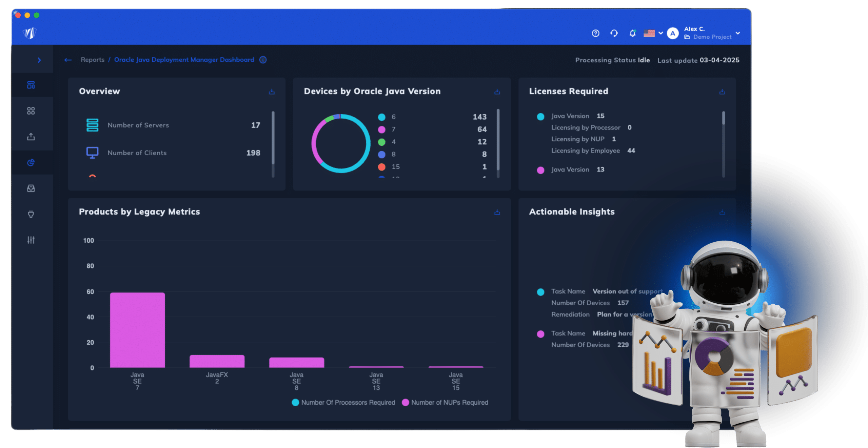Click the info icon beside dashboard title

click(263, 60)
